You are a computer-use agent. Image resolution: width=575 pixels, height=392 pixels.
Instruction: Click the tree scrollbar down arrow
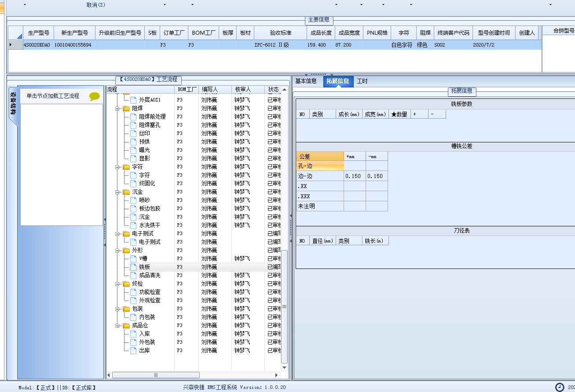(284, 368)
